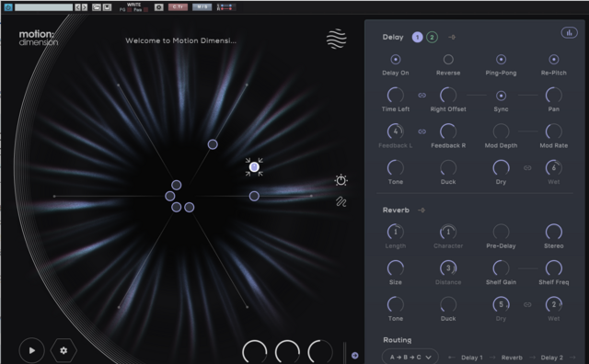This screenshot has width=589, height=364.
Task: Click the Reverb Wet knob labeled 2
Action: coord(554,304)
